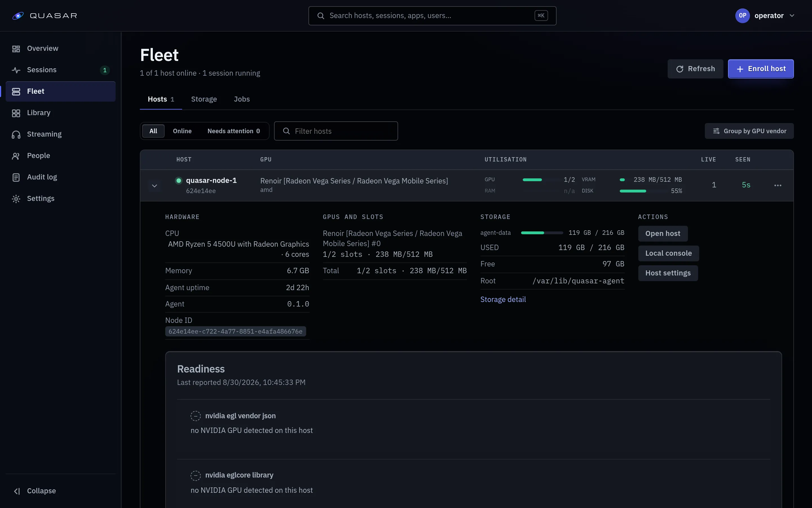This screenshot has width=812, height=508.
Task: Open Overview in the sidebar
Action: tap(61, 49)
